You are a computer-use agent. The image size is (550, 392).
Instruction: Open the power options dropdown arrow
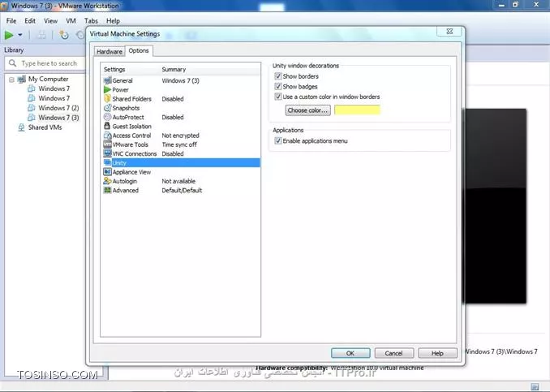(20, 35)
